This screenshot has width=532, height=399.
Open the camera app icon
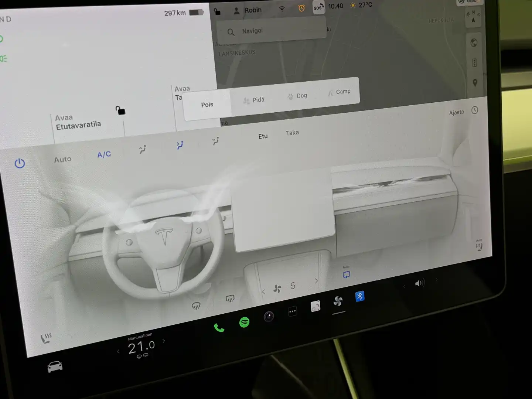tap(269, 317)
